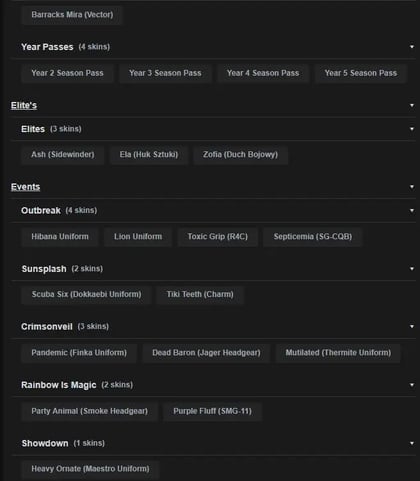Collapse the Crimsonveil section arrow

412,327
